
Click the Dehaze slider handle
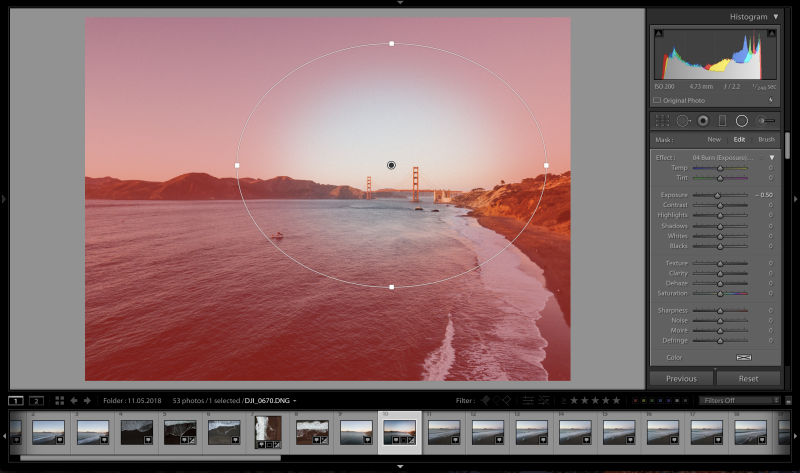click(720, 284)
